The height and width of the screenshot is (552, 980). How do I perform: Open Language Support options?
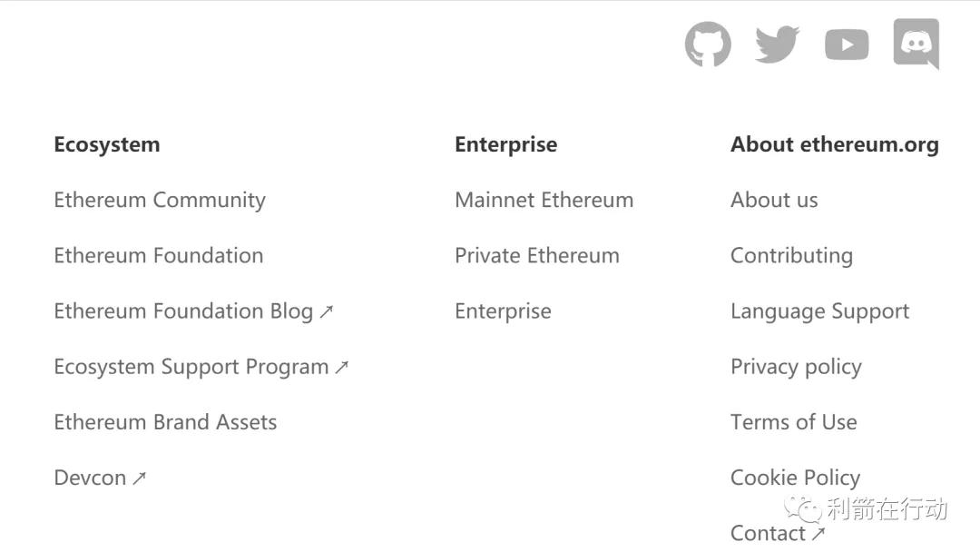click(819, 310)
